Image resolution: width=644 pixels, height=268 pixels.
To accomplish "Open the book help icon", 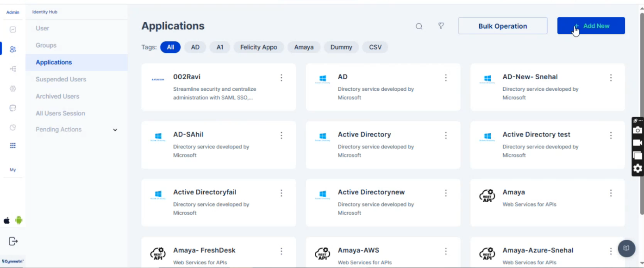I will [x=626, y=248].
